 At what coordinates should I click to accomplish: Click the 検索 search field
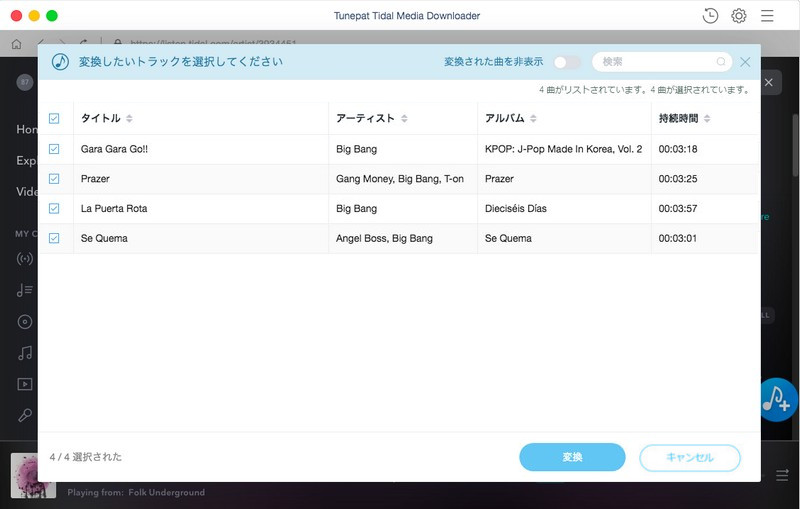coord(662,62)
